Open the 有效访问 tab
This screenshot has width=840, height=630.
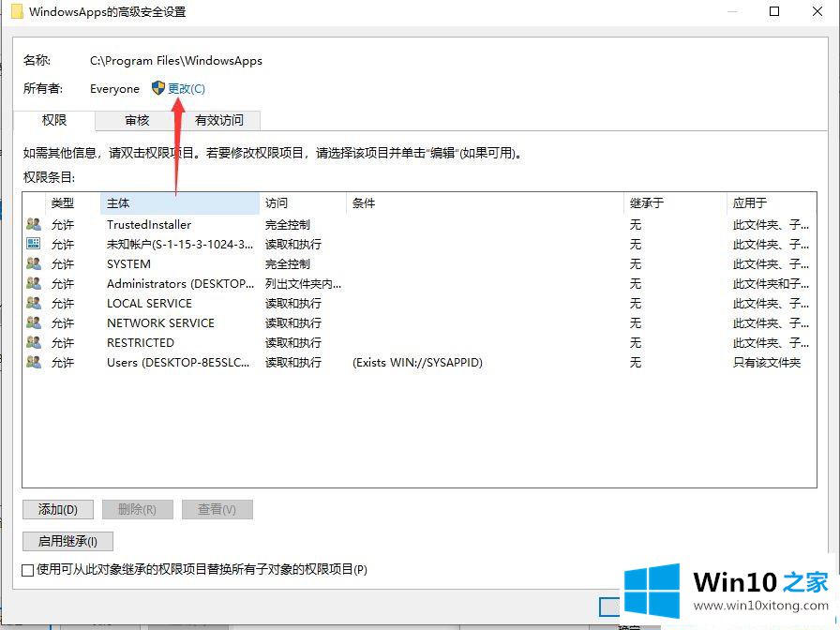[x=219, y=121]
